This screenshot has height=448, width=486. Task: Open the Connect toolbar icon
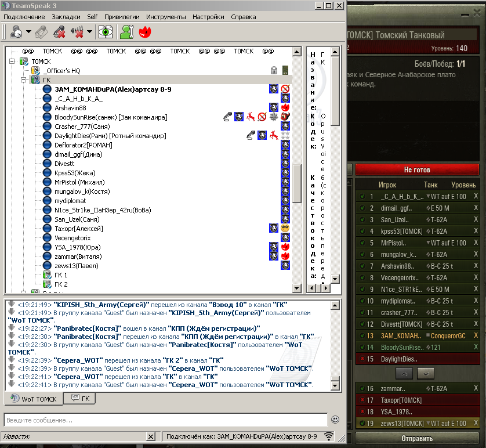[16, 32]
